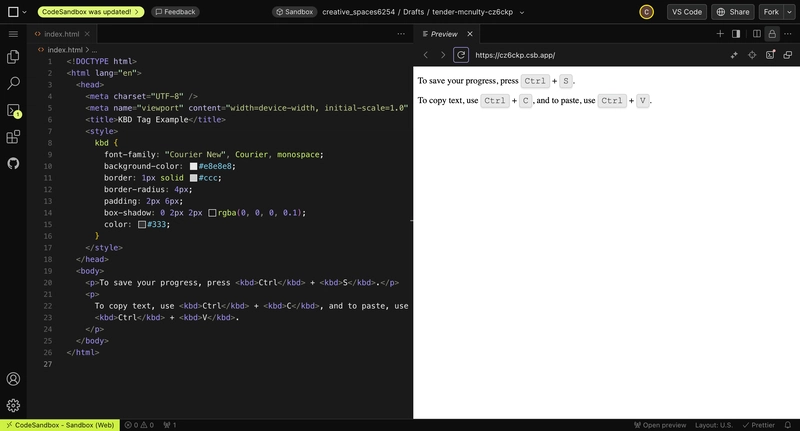Open the Accounts profile icon
This screenshot has height=431, width=800.
13,379
